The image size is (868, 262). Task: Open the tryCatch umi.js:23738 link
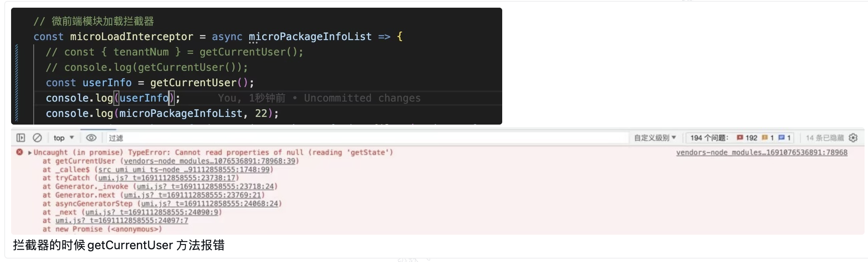[x=167, y=178]
